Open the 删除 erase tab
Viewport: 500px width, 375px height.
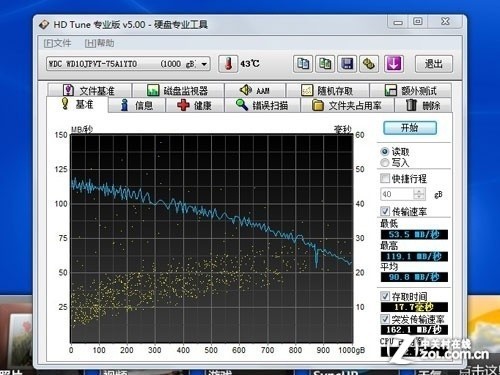(x=423, y=105)
